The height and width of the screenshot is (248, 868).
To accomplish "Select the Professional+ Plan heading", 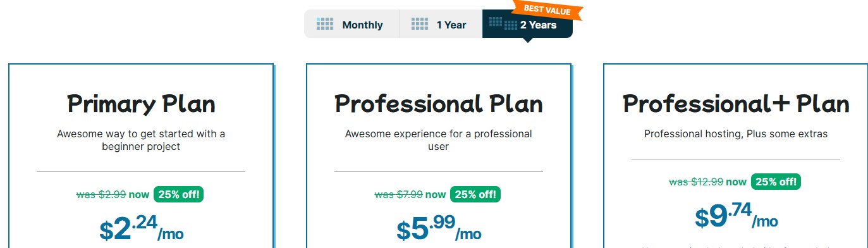I will (x=736, y=104).
